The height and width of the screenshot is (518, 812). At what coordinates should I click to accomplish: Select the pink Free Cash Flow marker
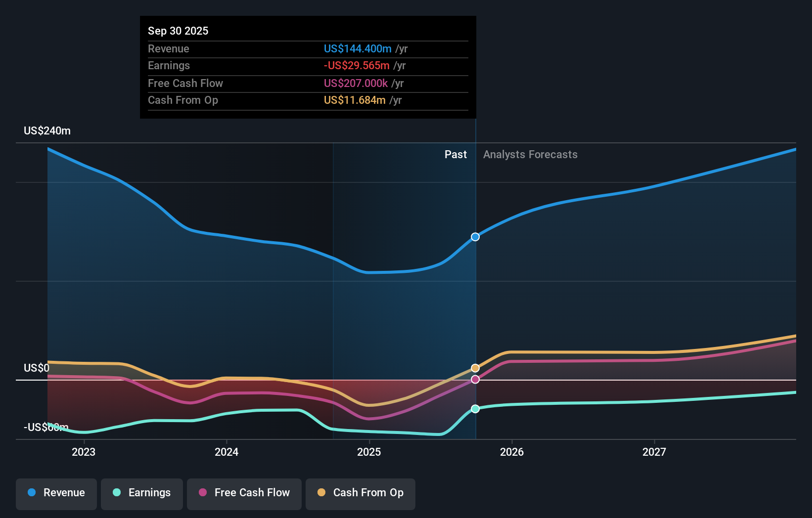(x=475, y=379)
